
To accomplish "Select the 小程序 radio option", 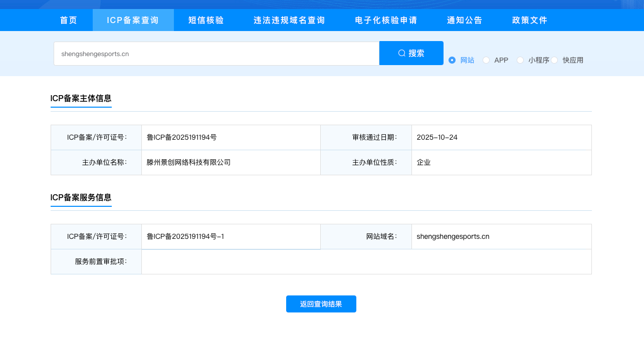I will point(520,60).
